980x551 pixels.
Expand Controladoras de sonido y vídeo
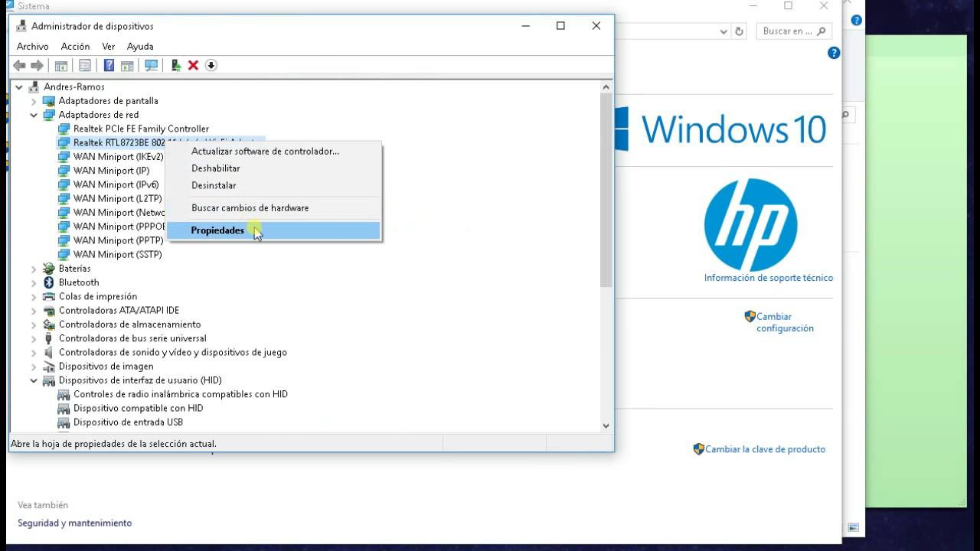point(34,352)
